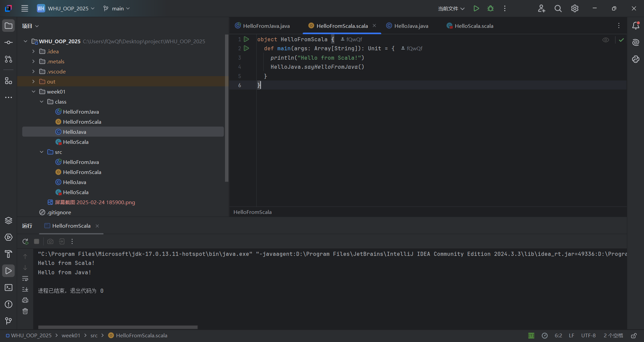Open the Git tool window
This screenshot has height=342, width=644.
coord(8,321)
